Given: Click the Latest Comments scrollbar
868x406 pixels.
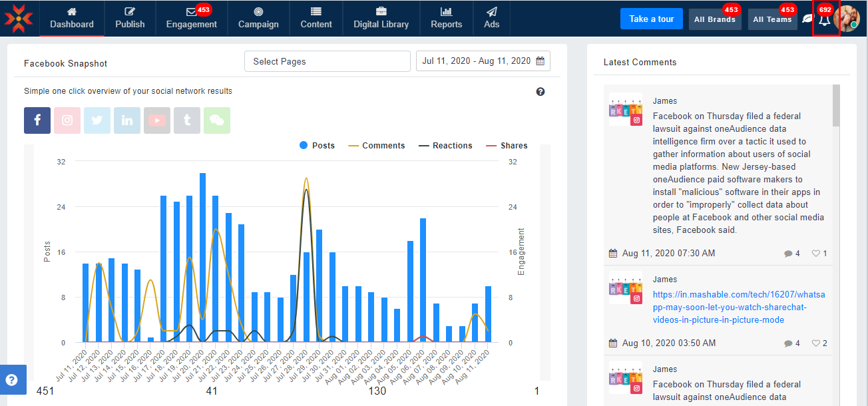Looking at the screenshot, I should (x=836, y=106).
